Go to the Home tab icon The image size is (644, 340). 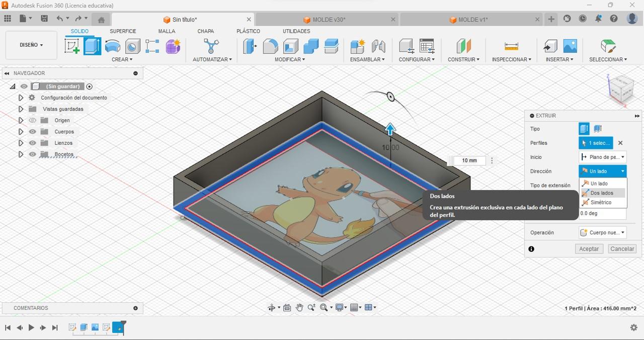(101, 20)
